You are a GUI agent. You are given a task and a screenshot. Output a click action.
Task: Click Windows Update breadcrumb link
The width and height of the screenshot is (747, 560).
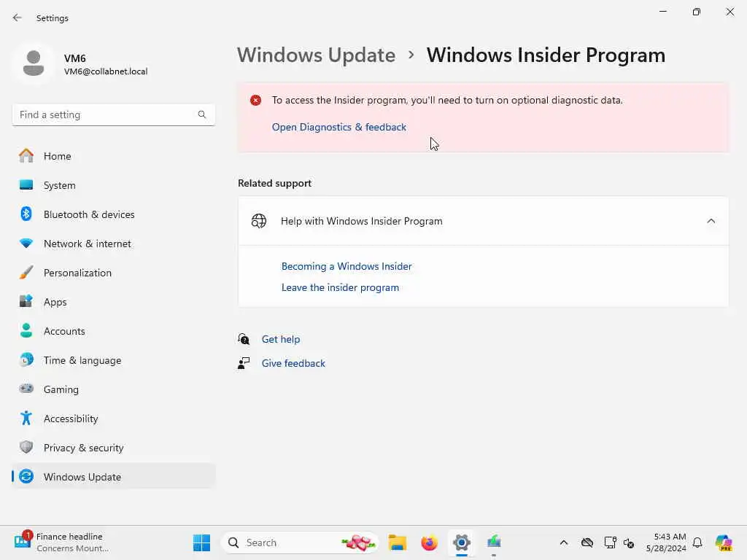click(x=317, y=55)
